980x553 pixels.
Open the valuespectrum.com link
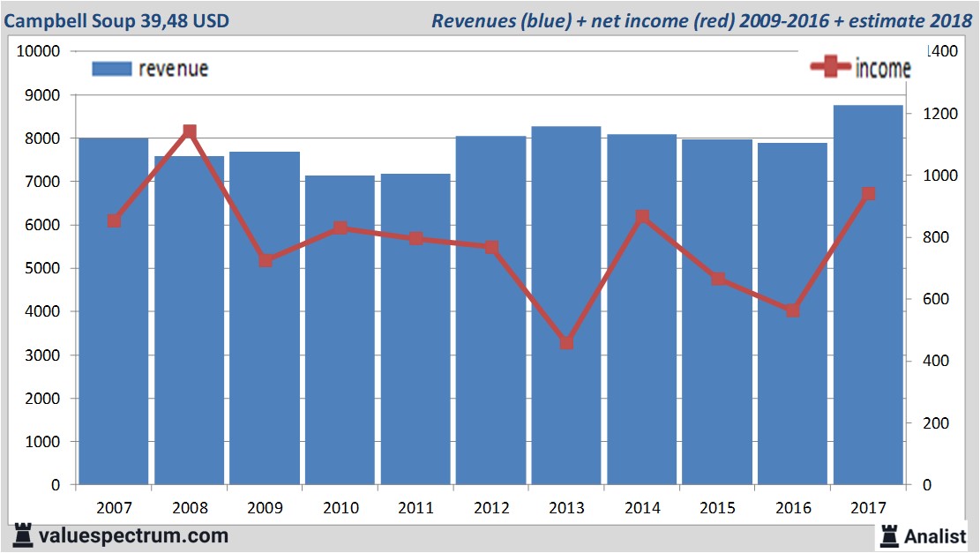tap(133, 535)
